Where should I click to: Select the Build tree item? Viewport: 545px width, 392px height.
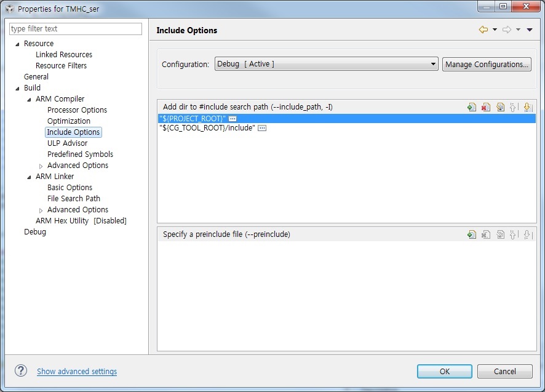tap(32, 88)
